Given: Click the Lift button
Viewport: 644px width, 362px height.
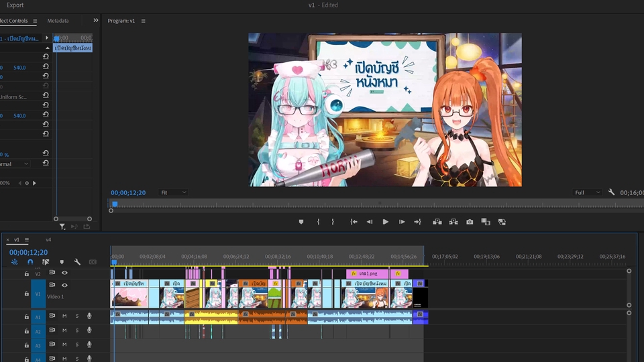Looking at the screenshot, I should (x=437, y=222).
